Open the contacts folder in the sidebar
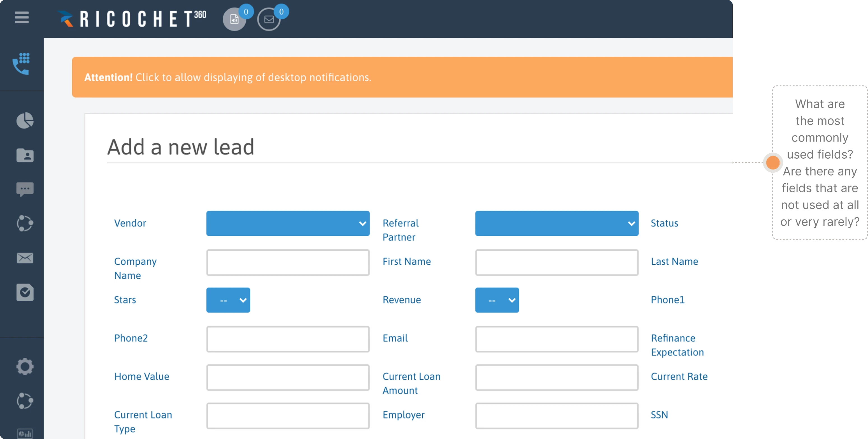 pyautogui.click(x=25, y=155)
